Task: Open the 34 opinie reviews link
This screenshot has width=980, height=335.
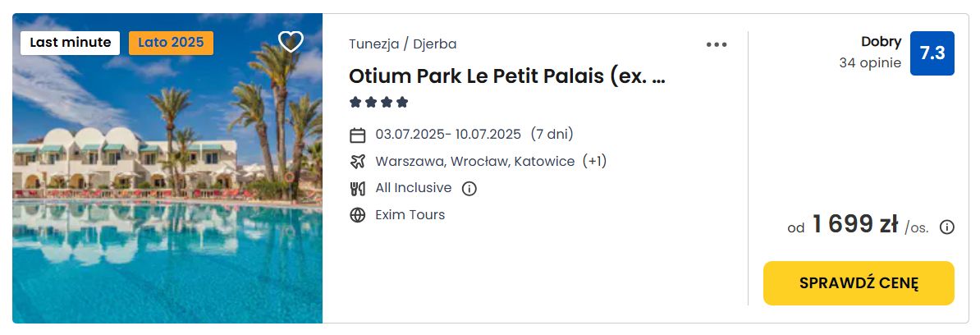Action: click(x=870, y=63)
